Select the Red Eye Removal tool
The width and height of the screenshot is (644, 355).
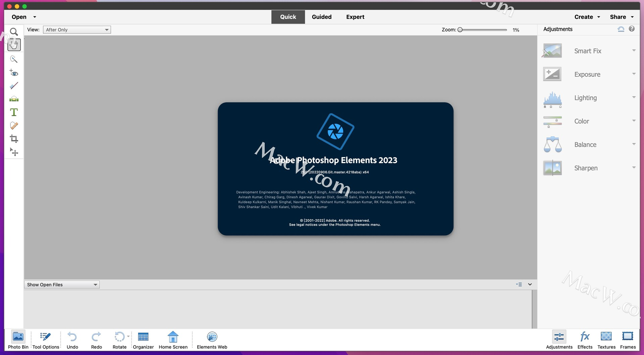tap(14, 73)
